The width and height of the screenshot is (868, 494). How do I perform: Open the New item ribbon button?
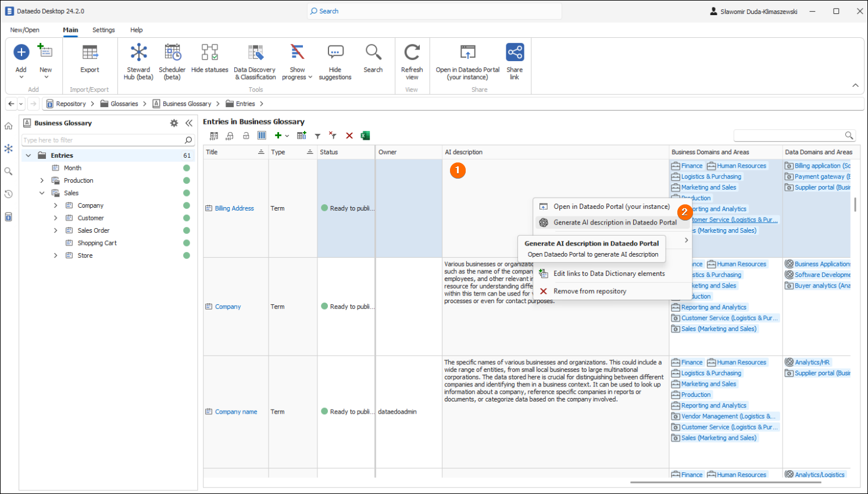tap(45, 61)
